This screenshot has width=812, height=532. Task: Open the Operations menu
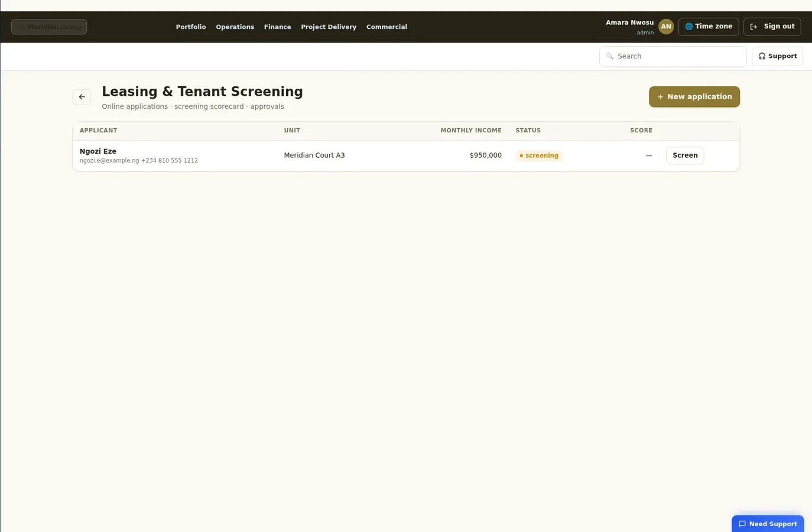coord(235,27)
